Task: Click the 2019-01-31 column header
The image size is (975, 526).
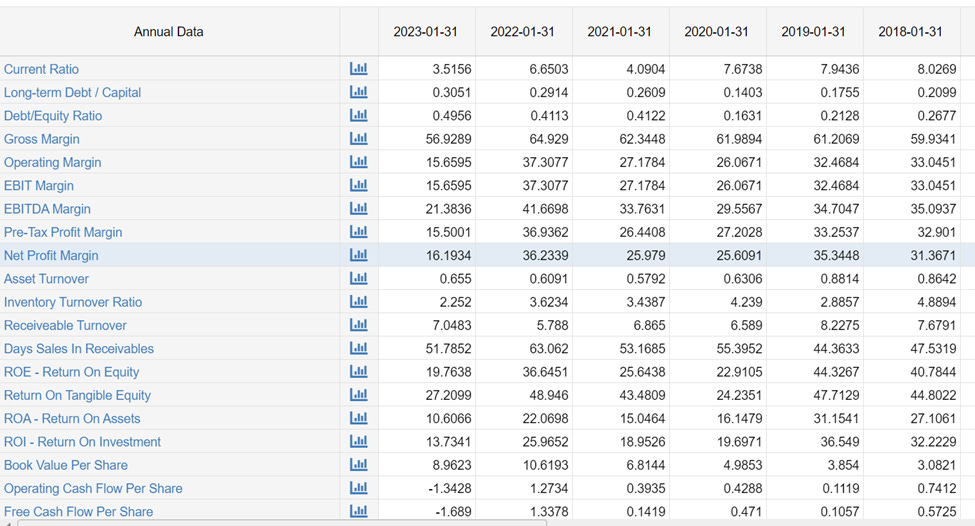Action: point(814,32)
